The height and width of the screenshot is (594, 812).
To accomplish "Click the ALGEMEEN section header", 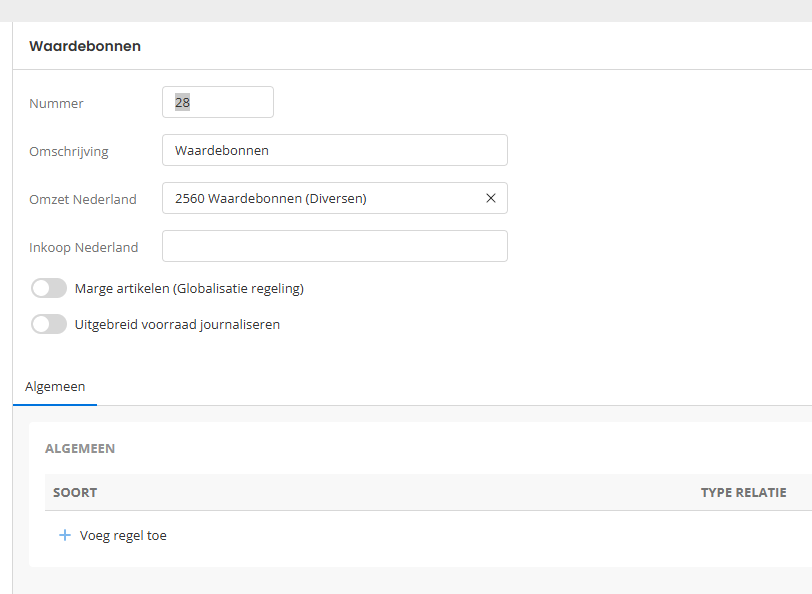I will pyautogui.click(x=80, y=448).
